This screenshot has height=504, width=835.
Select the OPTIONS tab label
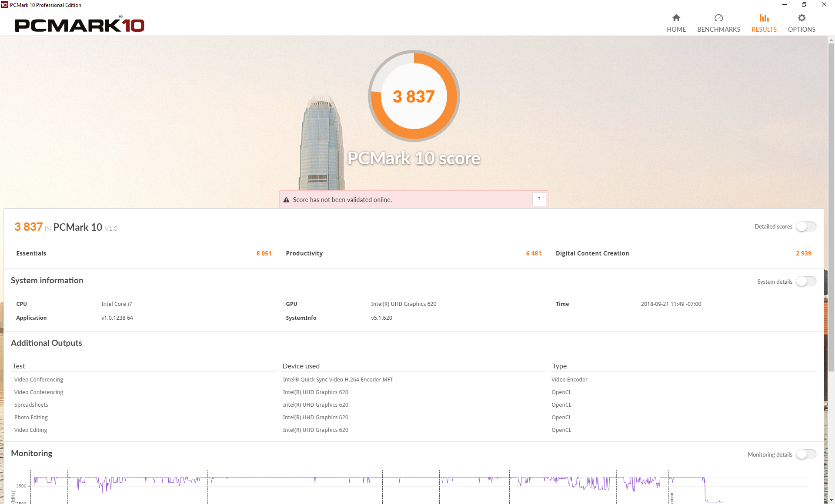point(802,30)
